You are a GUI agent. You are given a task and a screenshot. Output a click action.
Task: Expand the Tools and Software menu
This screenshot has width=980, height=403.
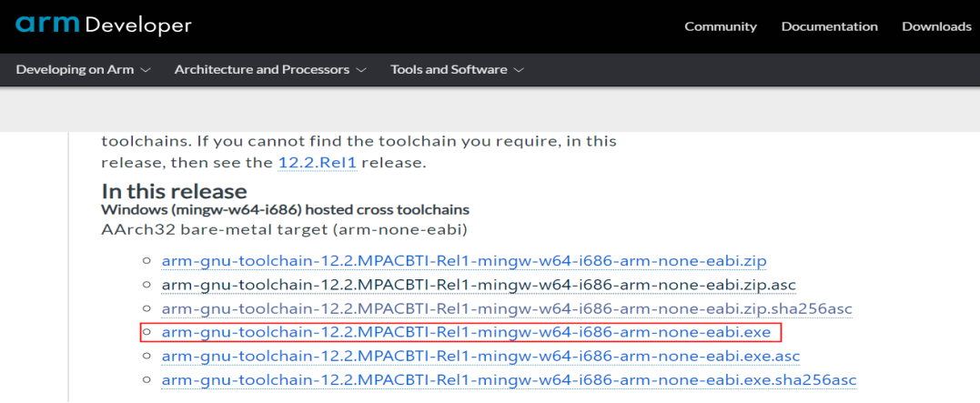point(450,70)
